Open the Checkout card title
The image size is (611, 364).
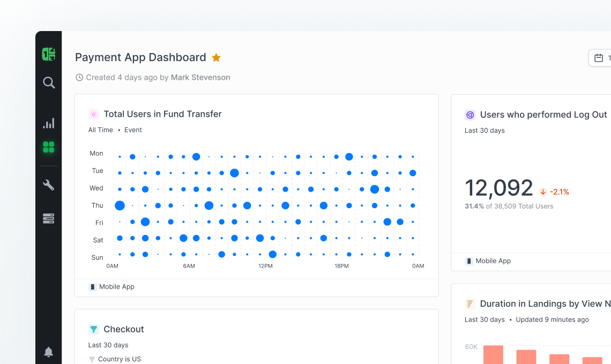123,329
